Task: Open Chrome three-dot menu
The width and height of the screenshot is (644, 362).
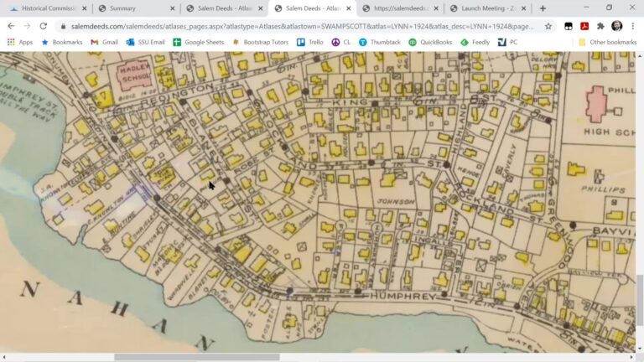Action: (x=633, y=26)
